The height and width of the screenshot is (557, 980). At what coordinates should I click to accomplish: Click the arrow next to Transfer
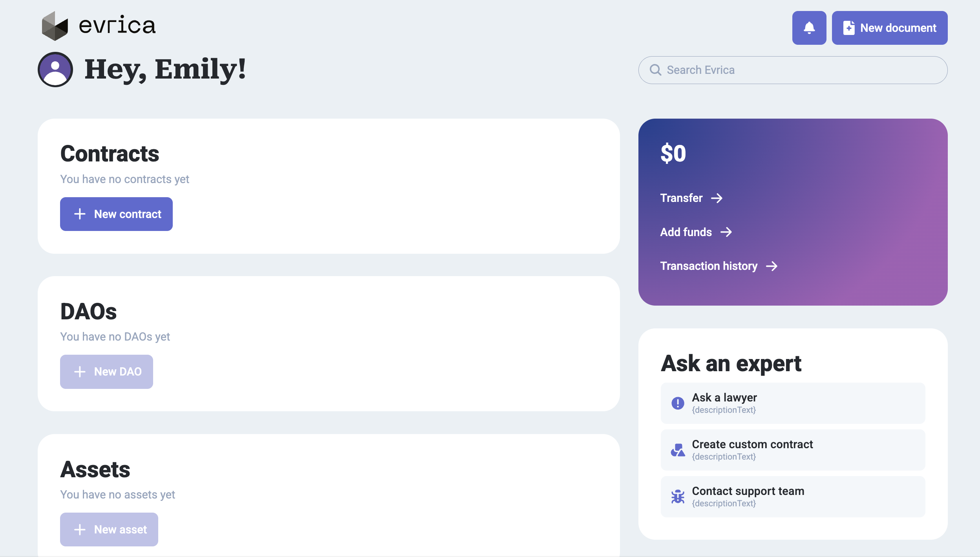tap(717, 198)
